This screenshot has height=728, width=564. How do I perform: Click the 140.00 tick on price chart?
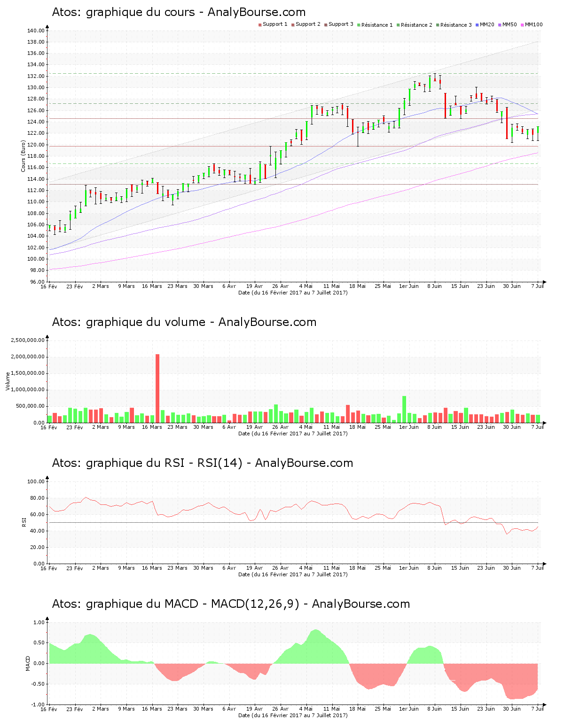(x=36, y=31)
